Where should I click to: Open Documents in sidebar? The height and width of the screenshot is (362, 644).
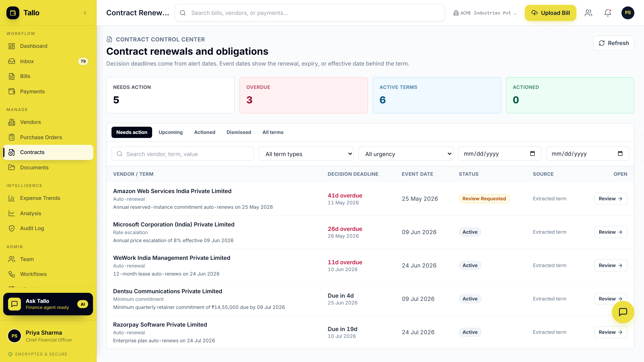point(48,167)
